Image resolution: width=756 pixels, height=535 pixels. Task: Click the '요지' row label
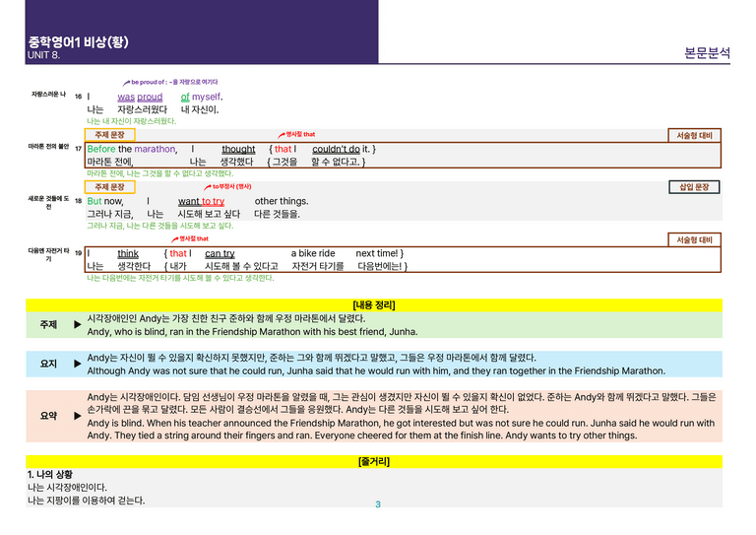pos(48,364)
